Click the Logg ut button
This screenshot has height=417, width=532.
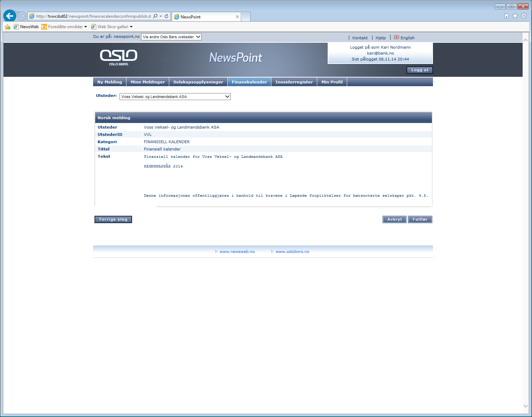point(420,70)
